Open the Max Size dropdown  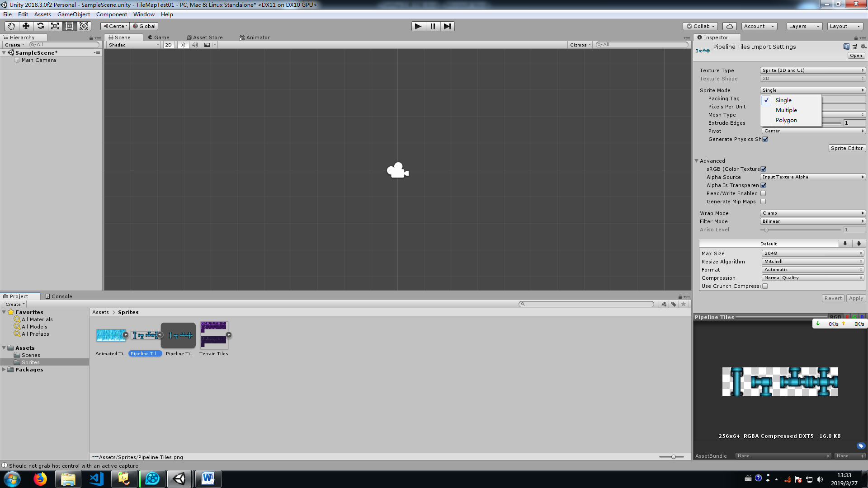pos(812,253)
